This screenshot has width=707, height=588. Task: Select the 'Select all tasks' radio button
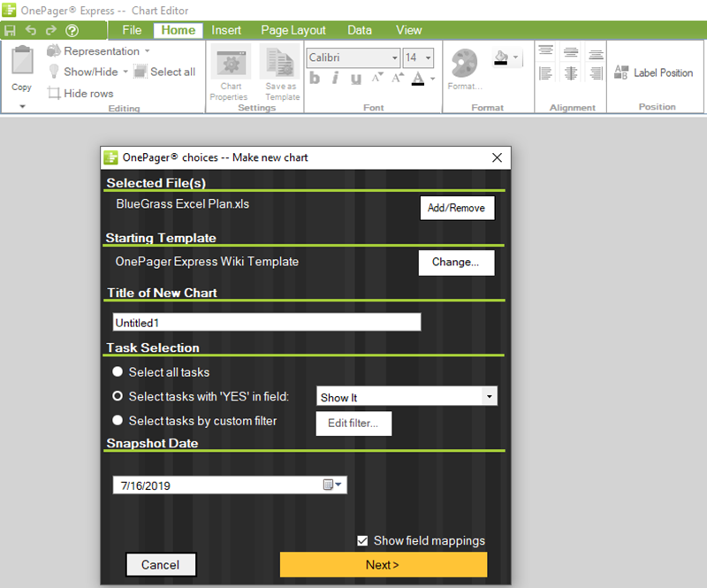click(118, 372)
